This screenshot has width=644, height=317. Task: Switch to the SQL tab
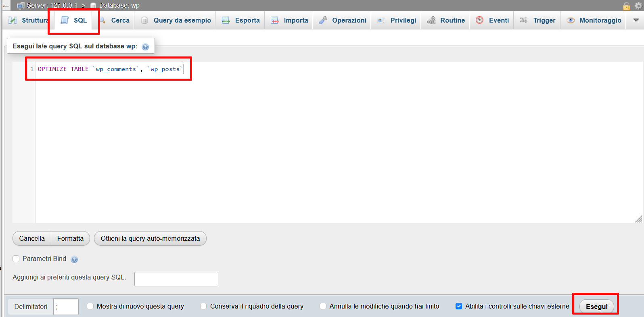point(74,20)
